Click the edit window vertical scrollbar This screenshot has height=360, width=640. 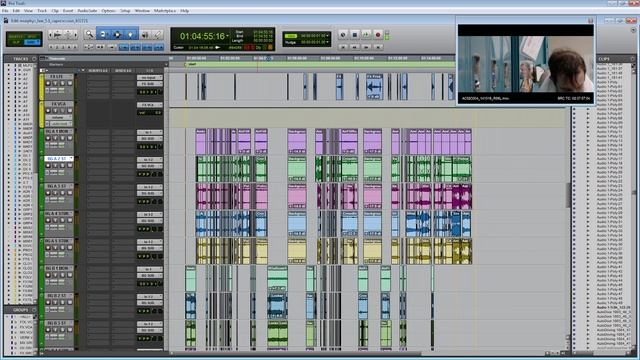pyautogui.click(x=568, y=196)
